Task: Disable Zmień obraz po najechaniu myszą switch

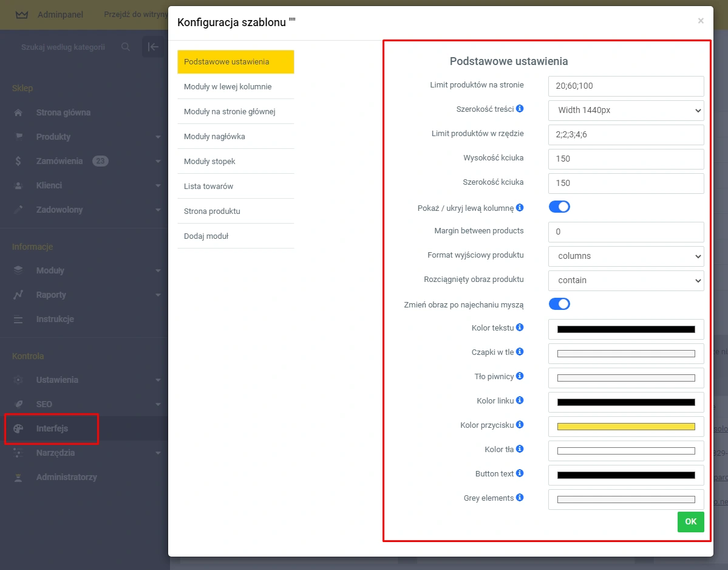Action: point(559,304)
